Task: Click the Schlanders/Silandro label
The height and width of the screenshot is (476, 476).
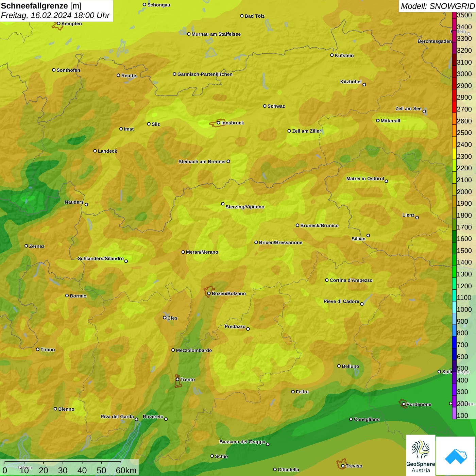Action: coord(101,258)
